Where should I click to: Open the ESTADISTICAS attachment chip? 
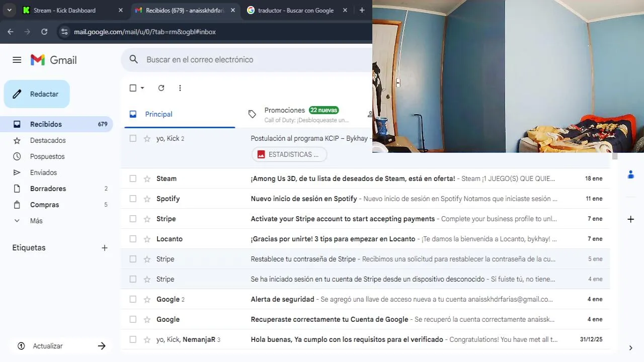point(289,154)
